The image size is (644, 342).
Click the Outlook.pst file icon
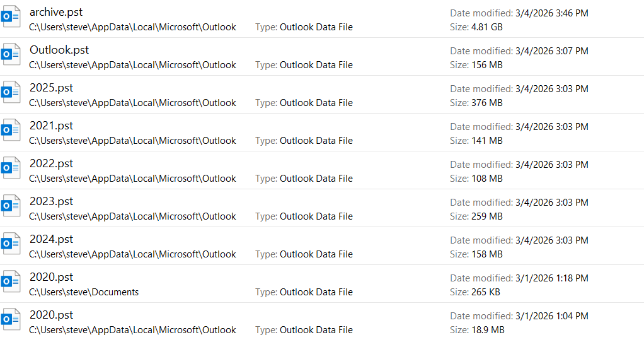pyautogui.click(x=11, y=54)
